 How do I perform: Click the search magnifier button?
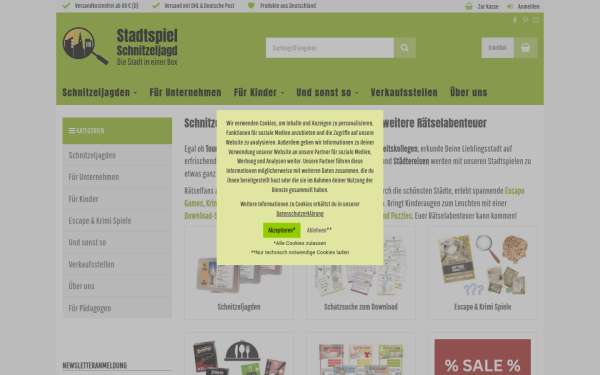tap(404, 48)
